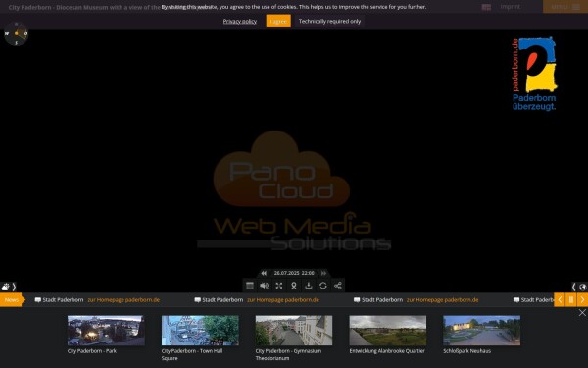
Task: Toggle the sound speaker icon
Action: tap(264, 286)
